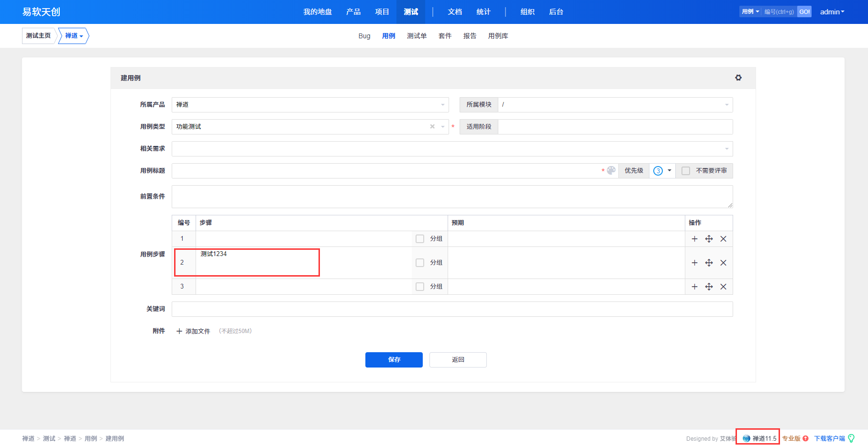The image size is (868, 446).
Task: Switch to the 套件 tab
Action: 445,36
